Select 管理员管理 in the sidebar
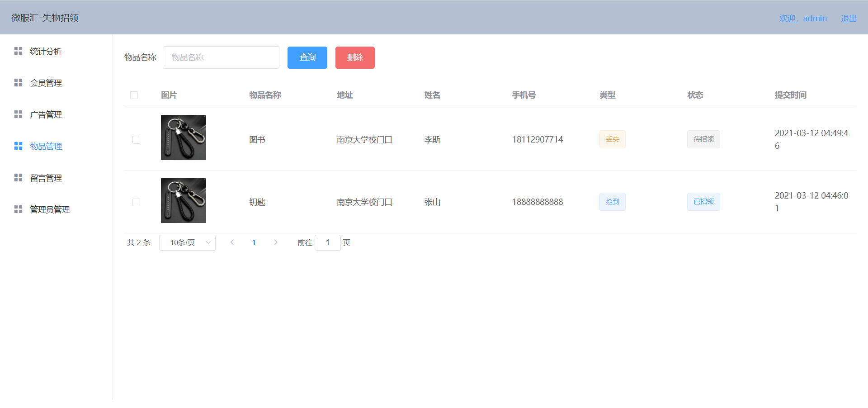The height and width of the screenshot is (408, 868). coord(50,209)
